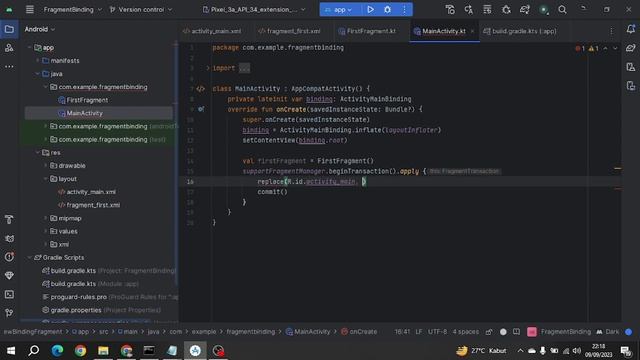Screen dimensions: 640x360
Task: Open the main hamburger menu
Action: point(30,9)
